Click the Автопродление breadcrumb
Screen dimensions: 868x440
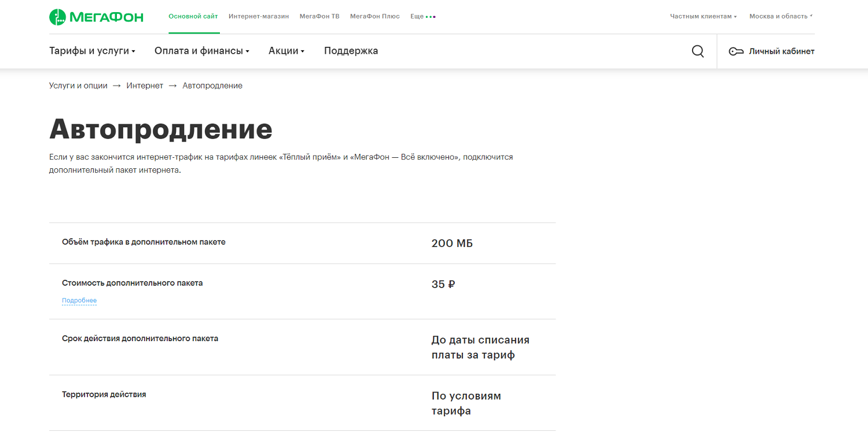[212, 86]
